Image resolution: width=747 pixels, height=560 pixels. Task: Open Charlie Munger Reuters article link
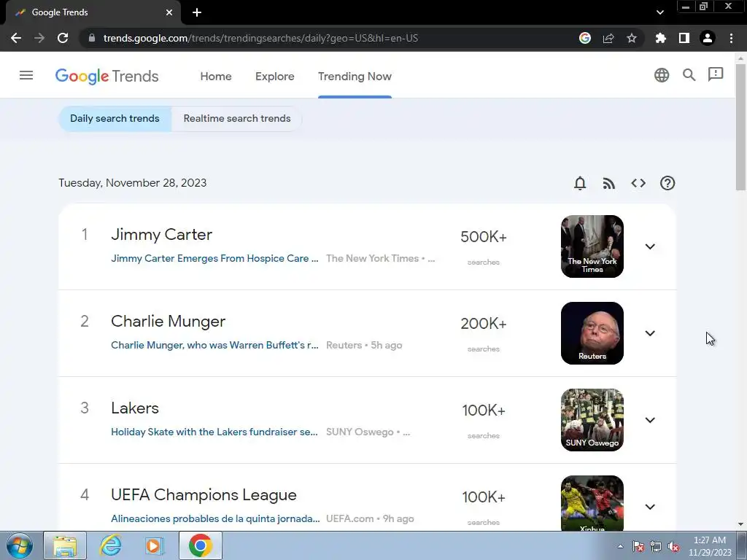point(215,345)
